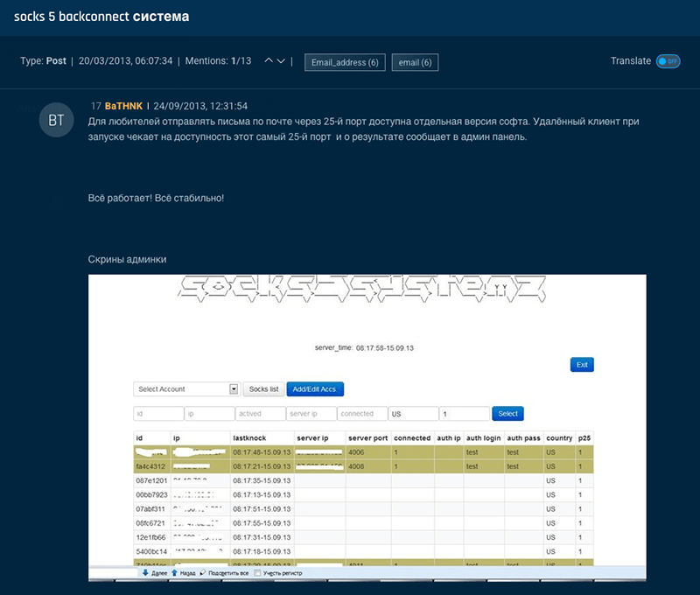
Task: Click the Далее down-arrow in the find bar
Action: point(146,573)
